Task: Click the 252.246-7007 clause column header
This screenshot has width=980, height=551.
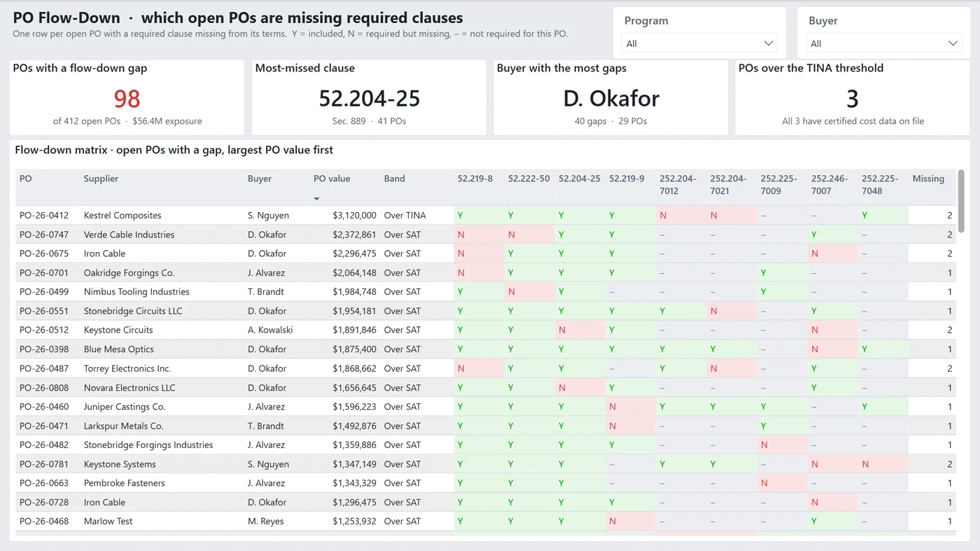Action: coord(831,185)
